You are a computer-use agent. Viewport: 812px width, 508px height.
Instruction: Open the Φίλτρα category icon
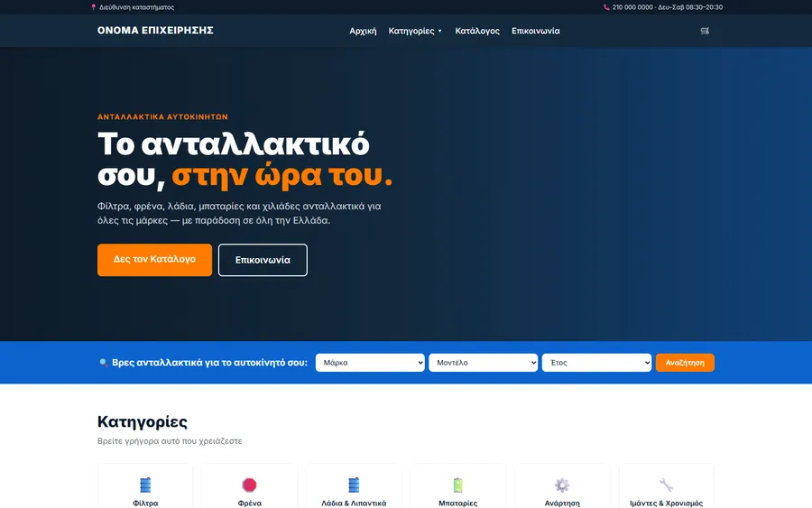(x=145, y=485)
